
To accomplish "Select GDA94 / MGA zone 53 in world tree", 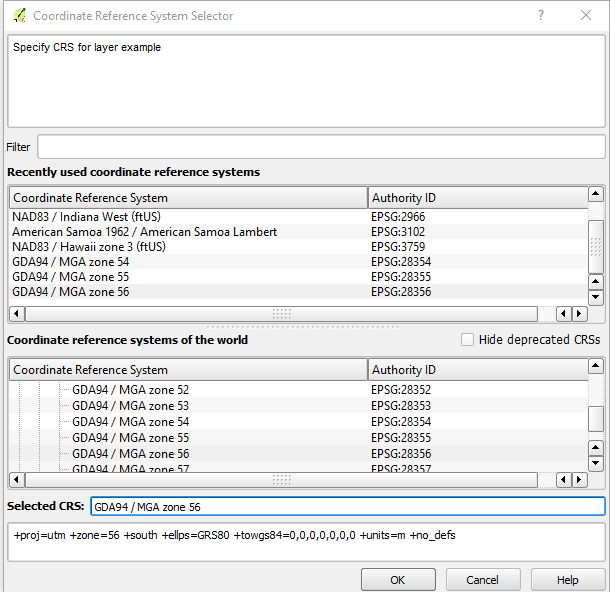I will coord(130,406).
